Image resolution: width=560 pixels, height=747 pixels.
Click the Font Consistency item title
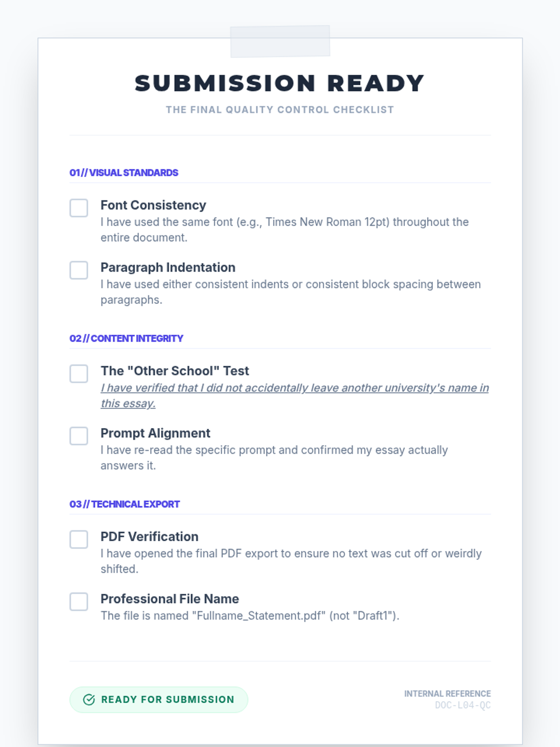(x=153, y=205)
